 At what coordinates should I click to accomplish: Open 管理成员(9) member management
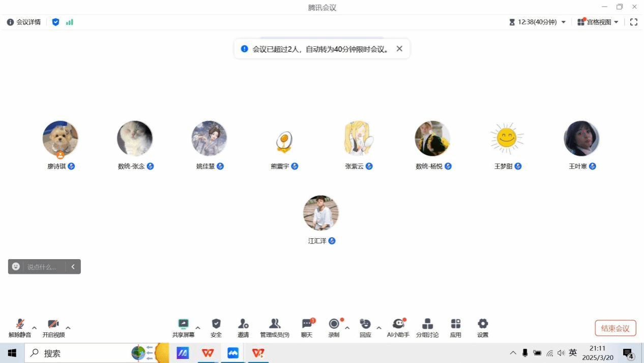point(275,324)
